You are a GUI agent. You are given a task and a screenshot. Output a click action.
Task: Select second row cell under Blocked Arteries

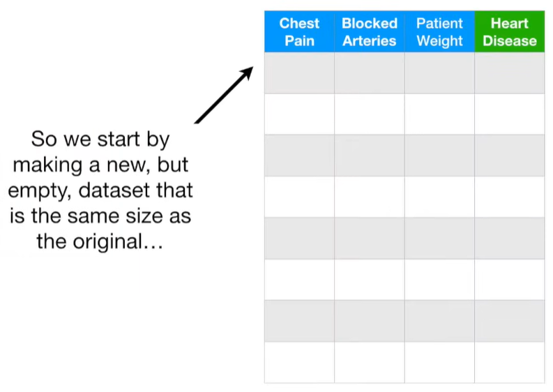pos(370,114)
